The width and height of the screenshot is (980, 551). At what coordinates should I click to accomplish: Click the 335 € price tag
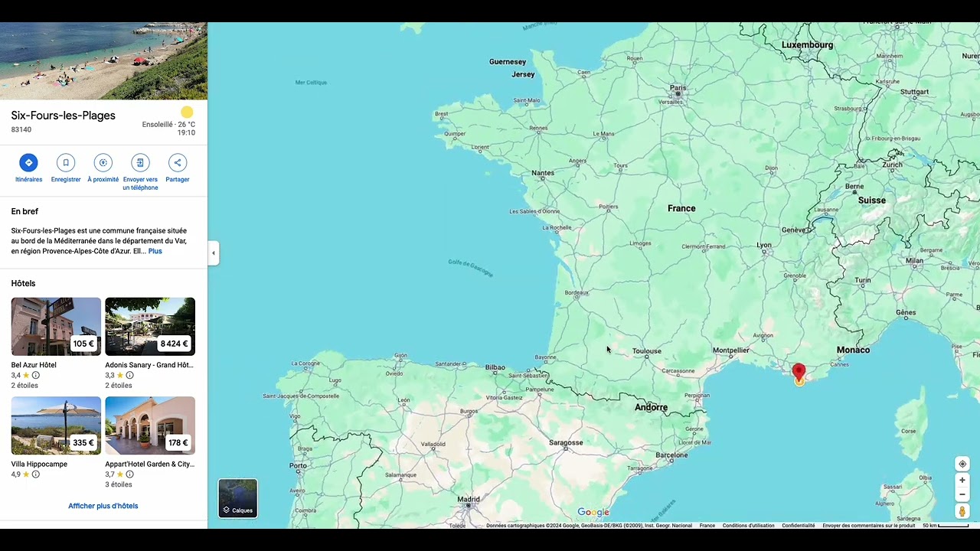83,442
